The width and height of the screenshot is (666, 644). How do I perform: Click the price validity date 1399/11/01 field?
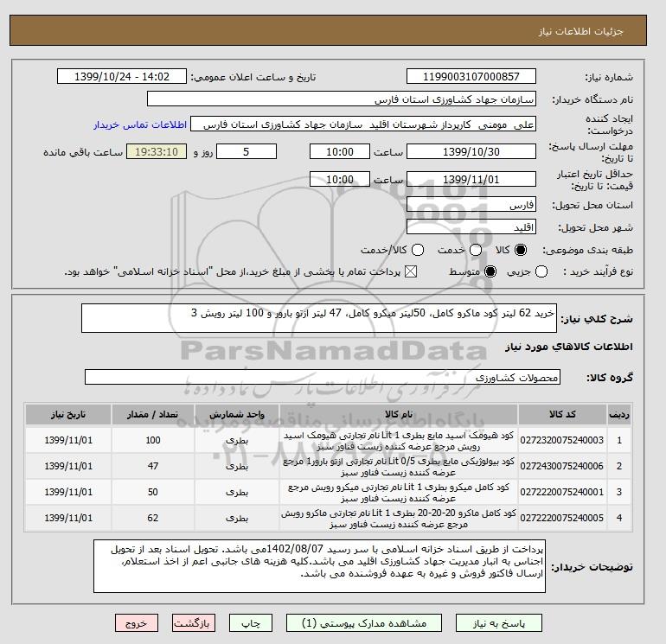point(471,179)
